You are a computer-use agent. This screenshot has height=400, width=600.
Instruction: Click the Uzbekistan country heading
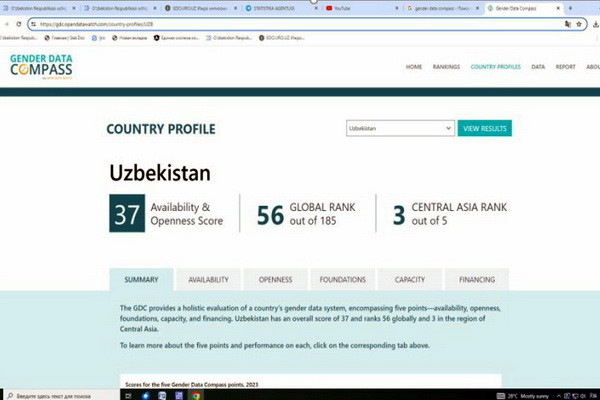point(160,173)
